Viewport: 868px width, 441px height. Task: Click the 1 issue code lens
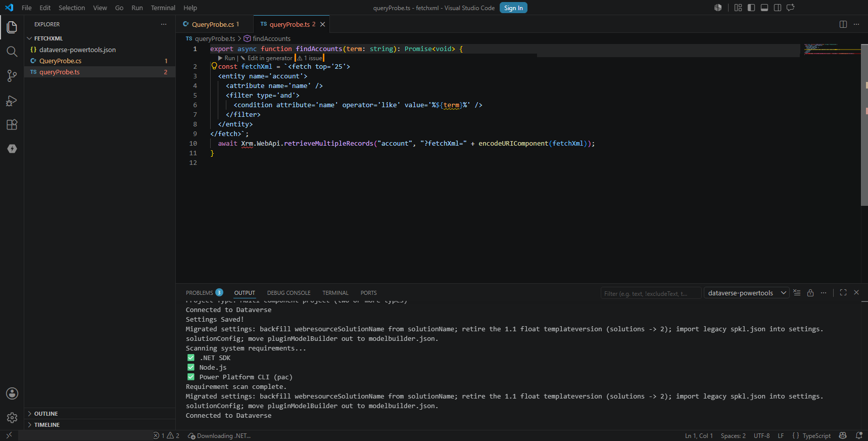pos(310,58)
